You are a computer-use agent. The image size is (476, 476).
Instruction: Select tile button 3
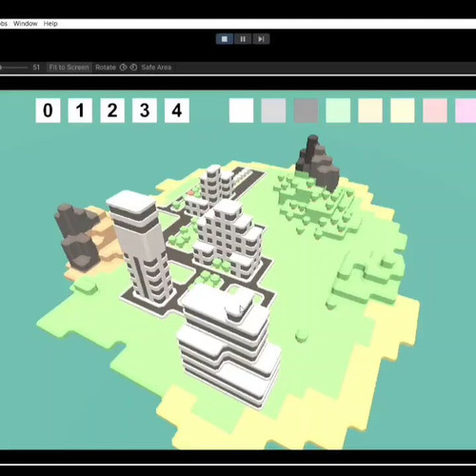145,110
